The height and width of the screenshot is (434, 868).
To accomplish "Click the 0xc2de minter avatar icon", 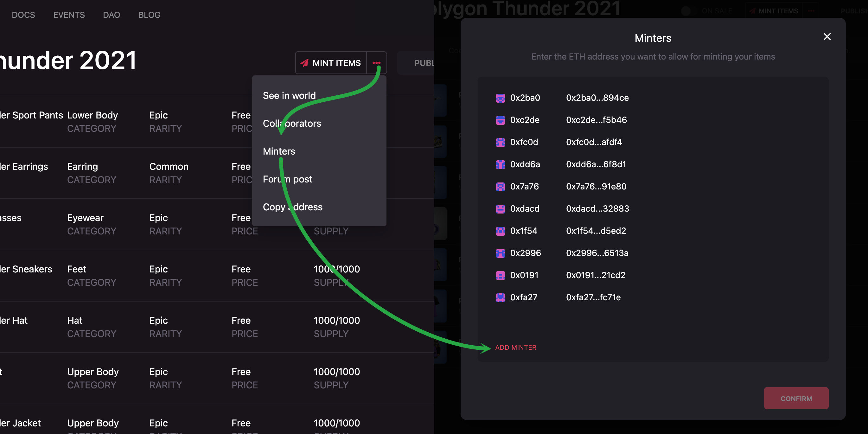I will point(501,120).
